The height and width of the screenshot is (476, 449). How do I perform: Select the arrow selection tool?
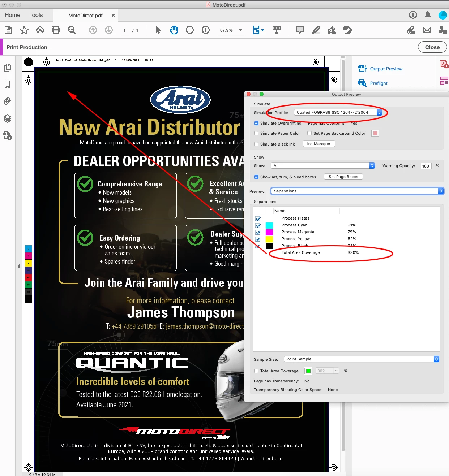point(158,30)
